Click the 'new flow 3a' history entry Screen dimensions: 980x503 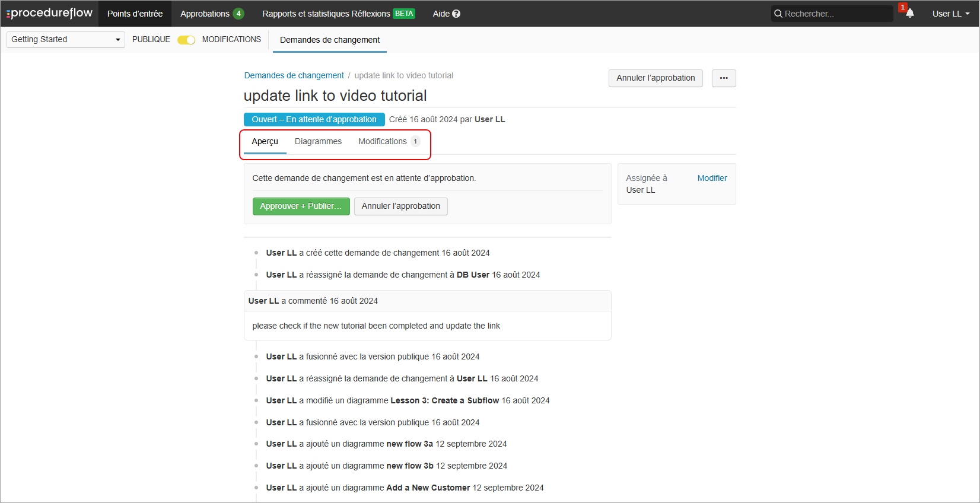pyautogui.click(x=386, y=444)
